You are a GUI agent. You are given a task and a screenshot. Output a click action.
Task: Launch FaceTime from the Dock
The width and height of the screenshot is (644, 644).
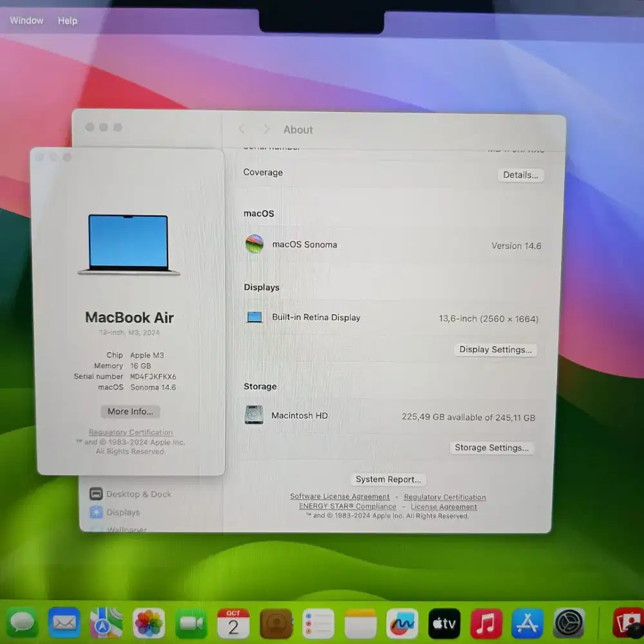click(x=191, y=623)
